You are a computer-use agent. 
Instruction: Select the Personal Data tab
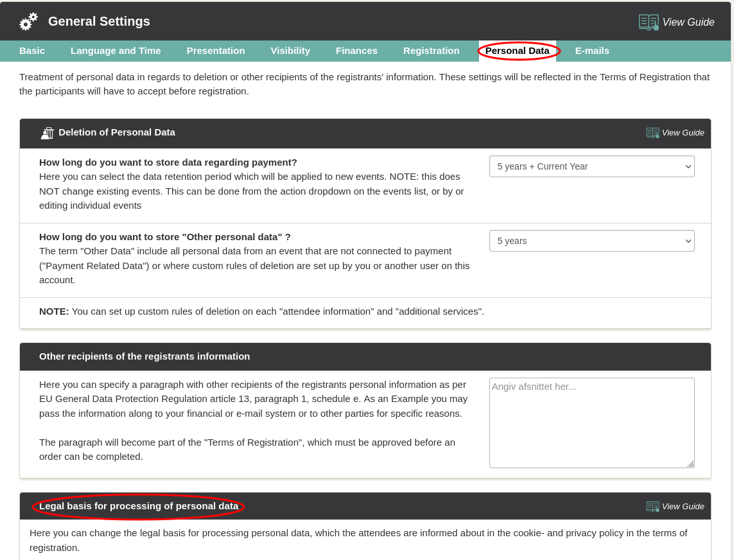(517, 51)
